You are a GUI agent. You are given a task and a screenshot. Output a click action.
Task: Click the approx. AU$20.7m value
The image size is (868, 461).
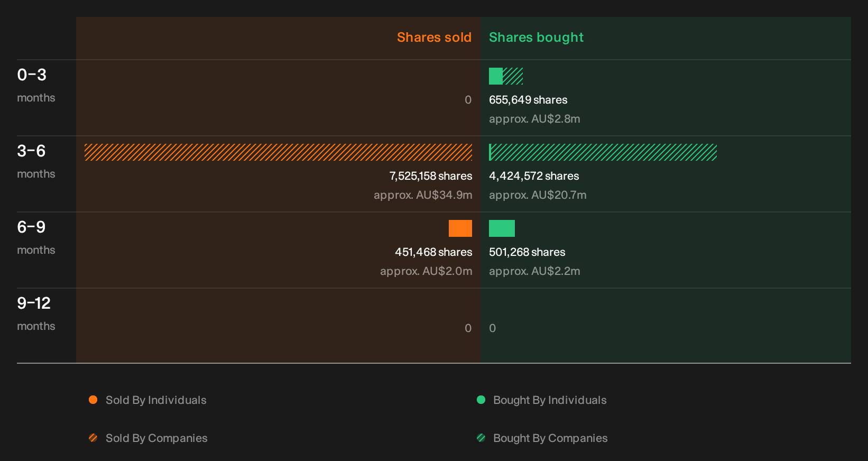538,195
